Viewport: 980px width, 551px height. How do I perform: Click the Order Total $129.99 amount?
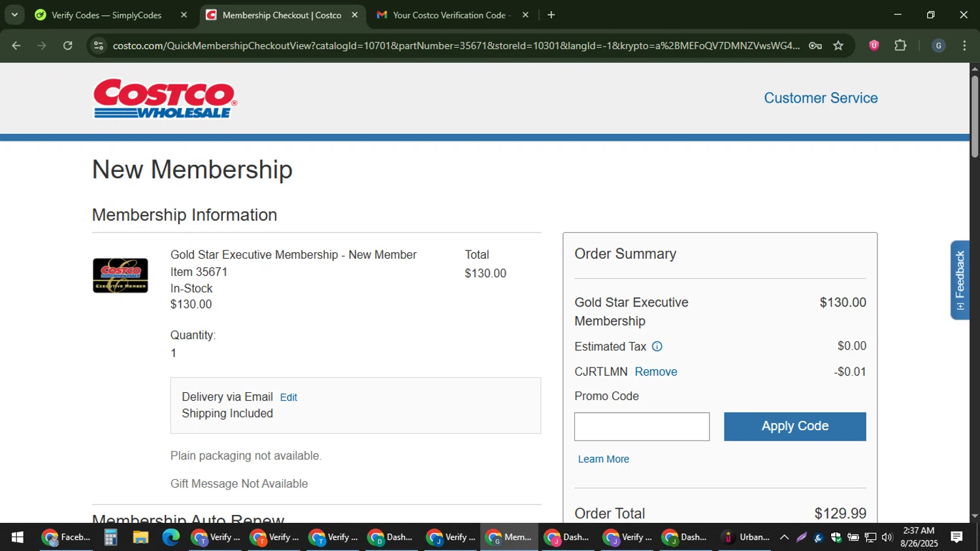tap(840, 514)
